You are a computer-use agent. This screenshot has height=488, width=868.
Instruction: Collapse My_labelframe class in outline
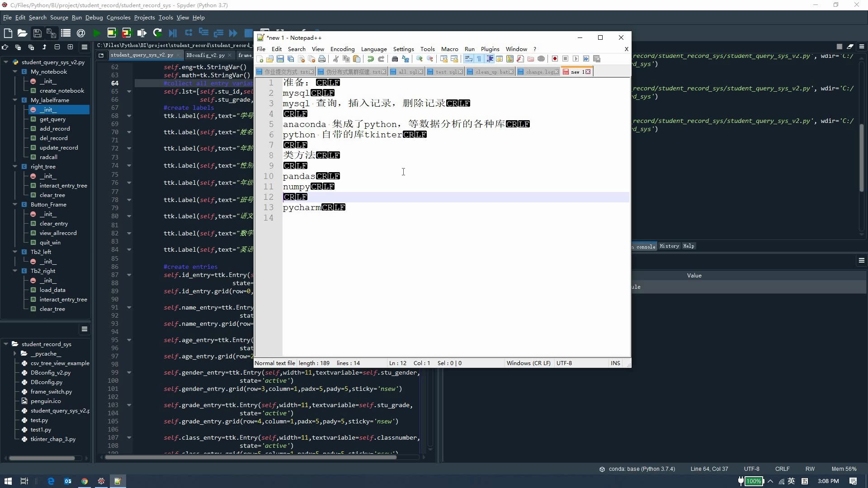click(x=15, y=100)
